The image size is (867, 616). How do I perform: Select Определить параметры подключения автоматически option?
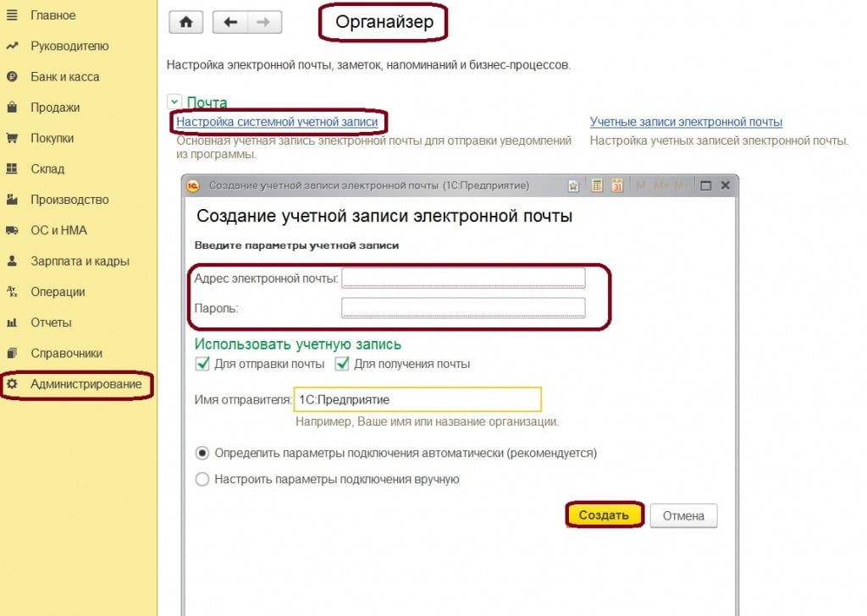click(202, 453)
